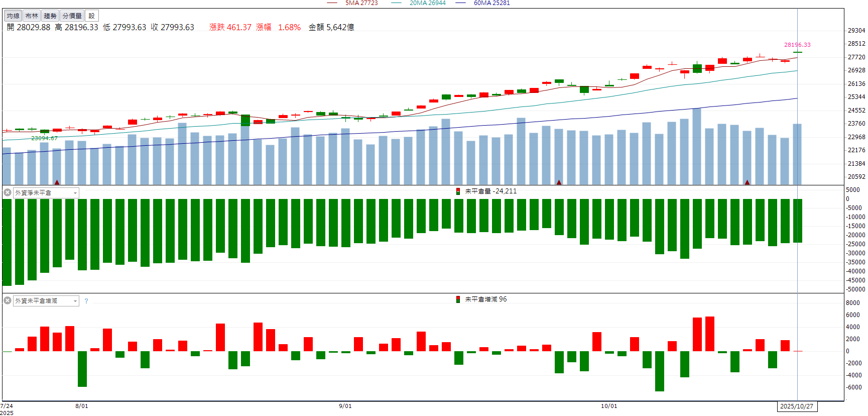Open the 外資淨未平倉 indicator dropdown
The image size is (868, 416).
point(46,193)
